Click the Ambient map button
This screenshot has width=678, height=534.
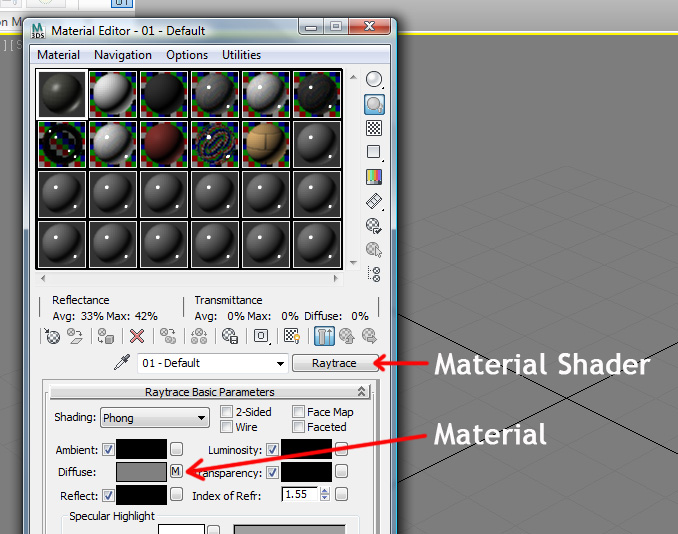[x=176, y=449]
